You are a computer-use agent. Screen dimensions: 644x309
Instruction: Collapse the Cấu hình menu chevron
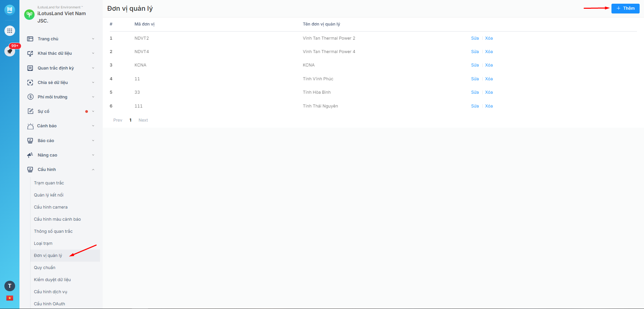coord(93,170)
